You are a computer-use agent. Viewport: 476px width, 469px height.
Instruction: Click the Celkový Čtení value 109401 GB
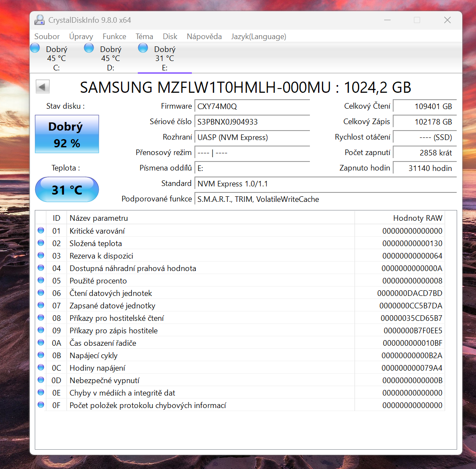click(x=425, y=107)
